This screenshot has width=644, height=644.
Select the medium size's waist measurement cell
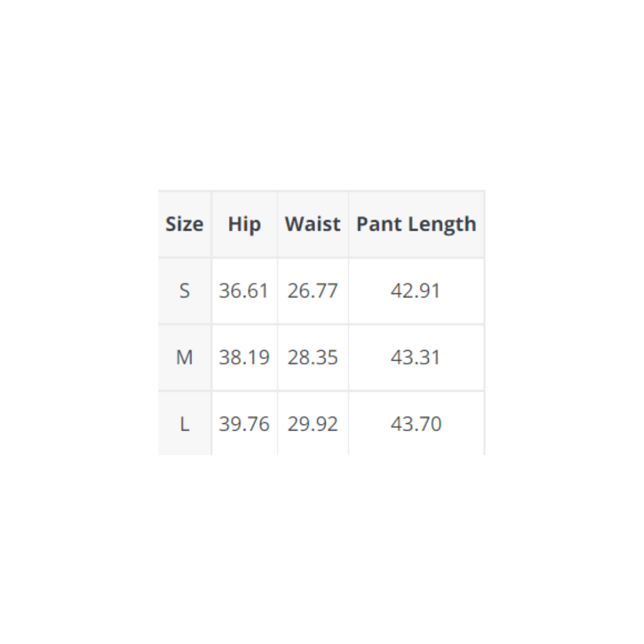point(312,358)
